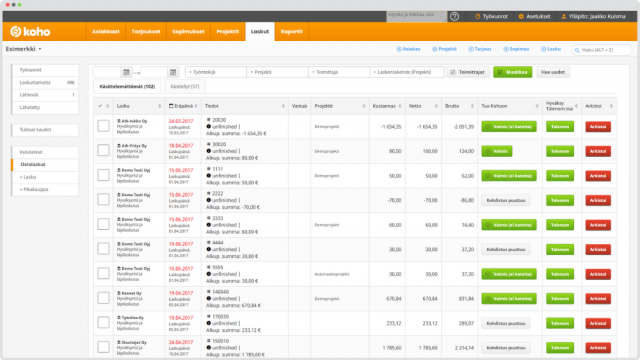Sort table by Tuo Kohoon column arrows

(537, 106)
